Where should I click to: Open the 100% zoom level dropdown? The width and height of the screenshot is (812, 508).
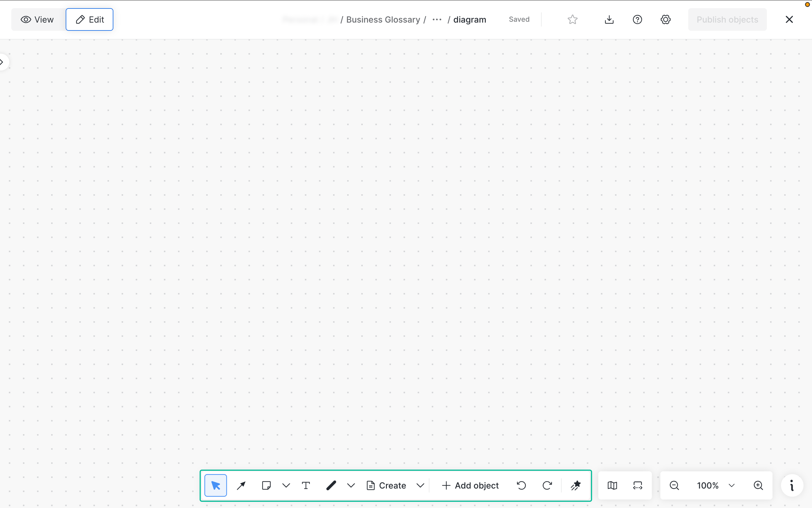[716, 485]
